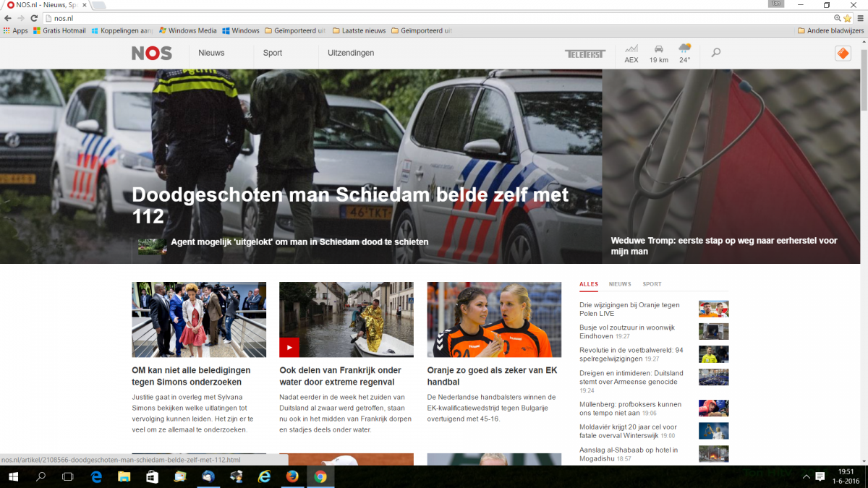Click thumbnail beside Busje vol zoutzuur
The image size is (868, 488).
pos(713,332)
